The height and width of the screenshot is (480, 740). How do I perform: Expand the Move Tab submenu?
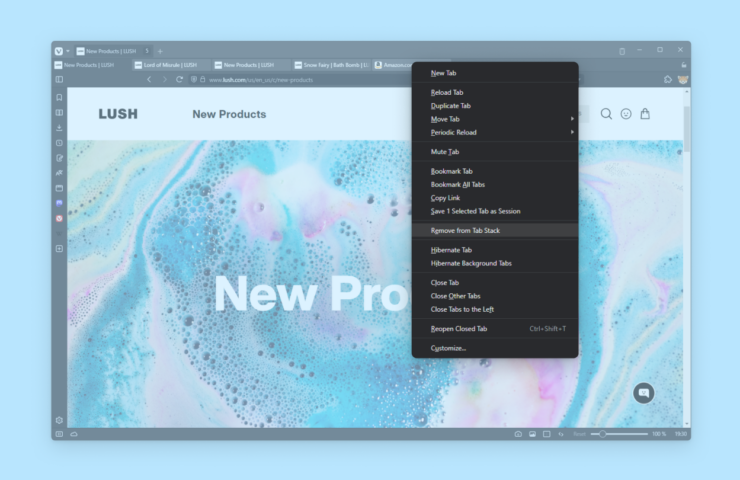[495, 119]
